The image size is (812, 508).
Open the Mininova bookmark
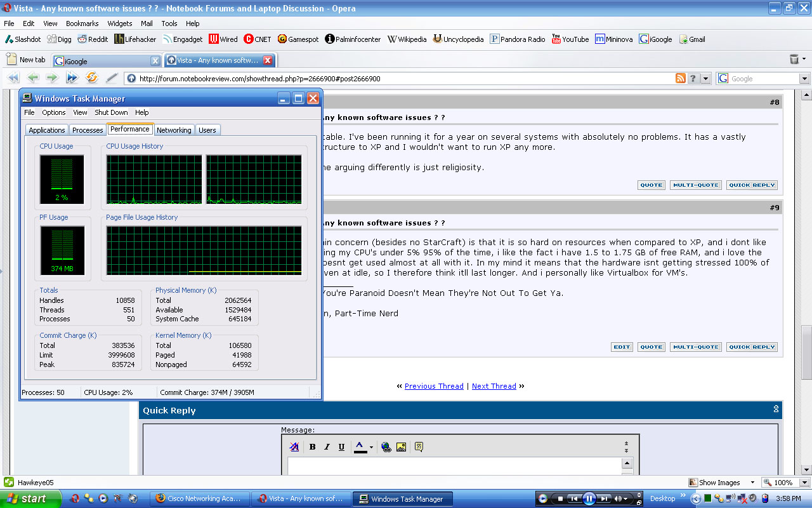coord(614,39)
